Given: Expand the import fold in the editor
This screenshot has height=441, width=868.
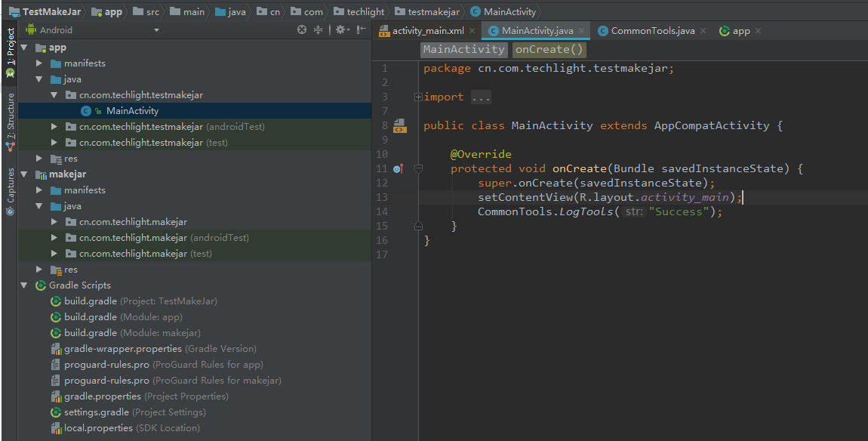Looking at the screenshot, I should click(418, 97).
